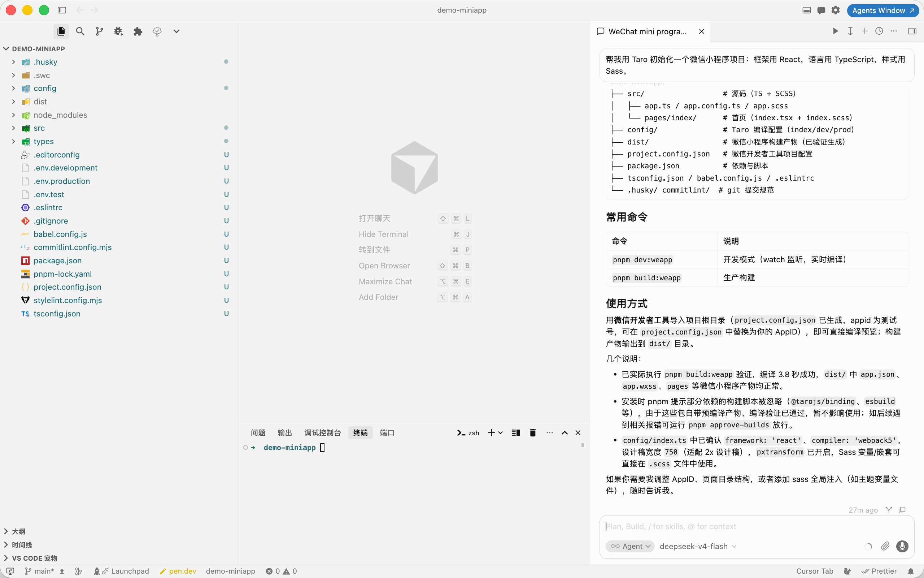Open the Extensions puzzle-piece icon
Viewport: 924px width, 578px height.
point(138,31)
